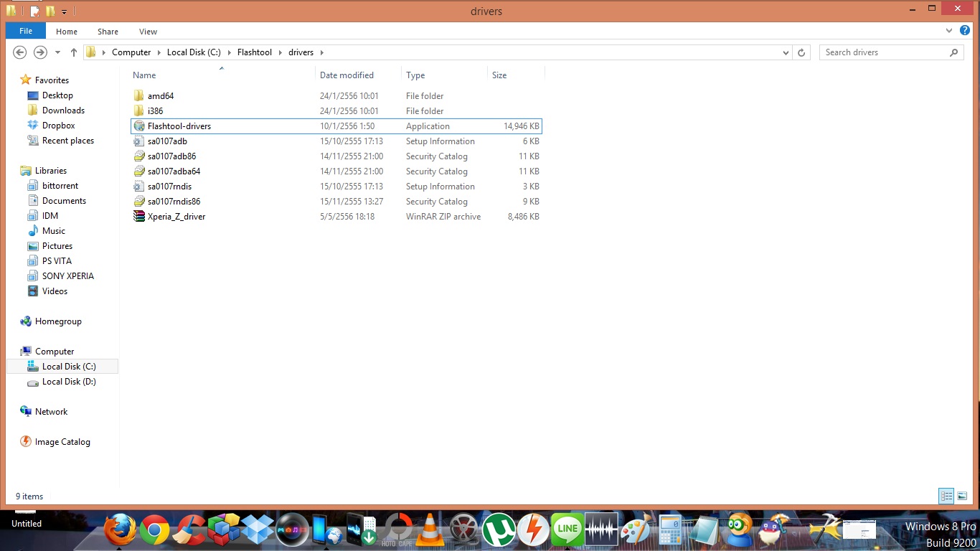The width and height of the screenshot is (980, 551).
Task: Click the search magnifier icon
Action: point(953,52)
